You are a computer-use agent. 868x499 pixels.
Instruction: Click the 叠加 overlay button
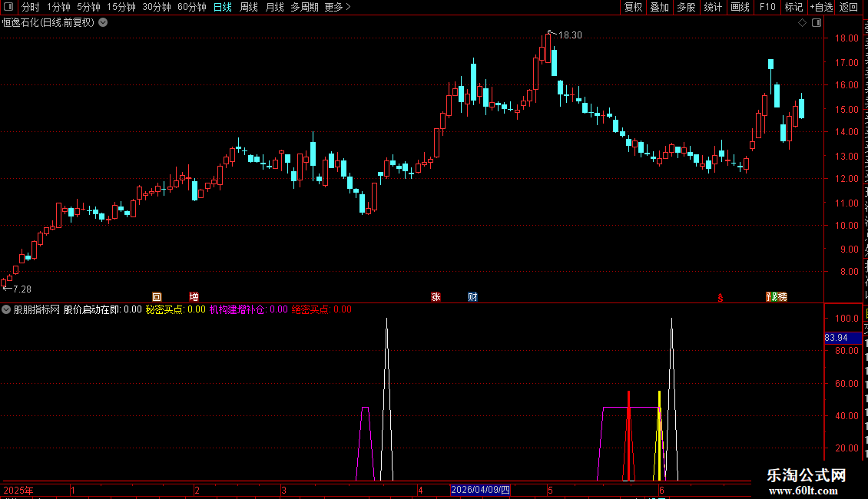point(659,7)
